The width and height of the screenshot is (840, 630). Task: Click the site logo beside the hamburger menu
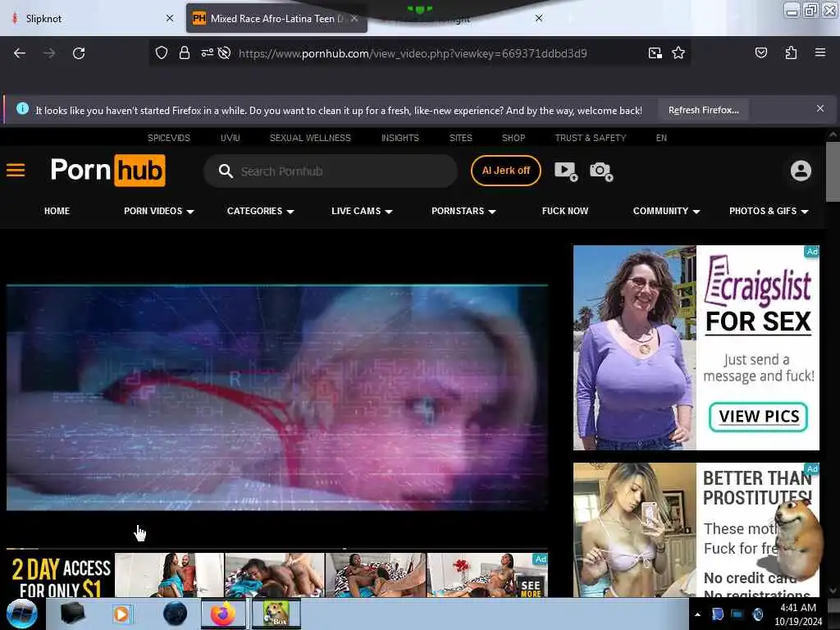click(x=108, y=171)
